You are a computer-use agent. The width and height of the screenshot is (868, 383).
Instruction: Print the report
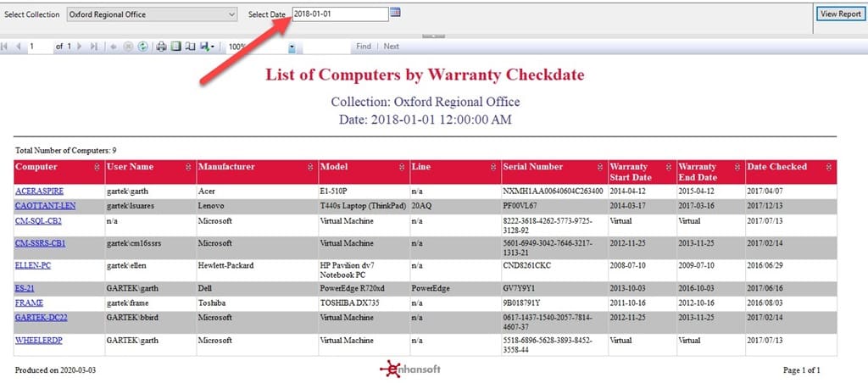click(x=161, y=47)
